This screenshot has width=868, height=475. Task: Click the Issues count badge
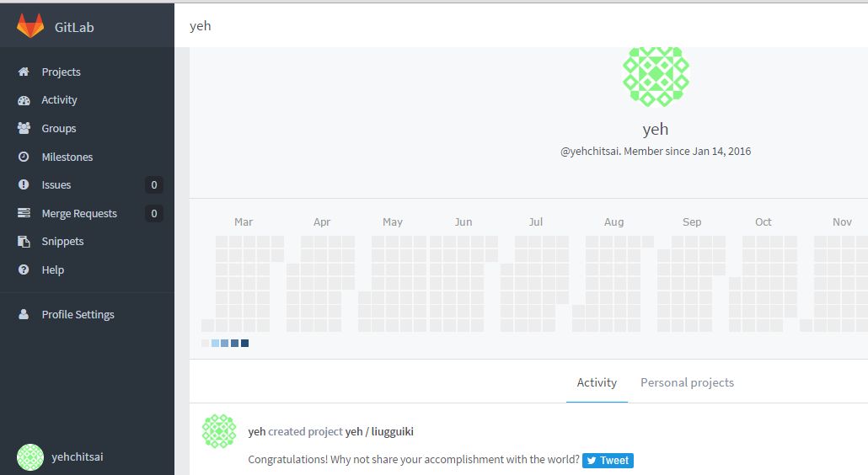point(153,185)
